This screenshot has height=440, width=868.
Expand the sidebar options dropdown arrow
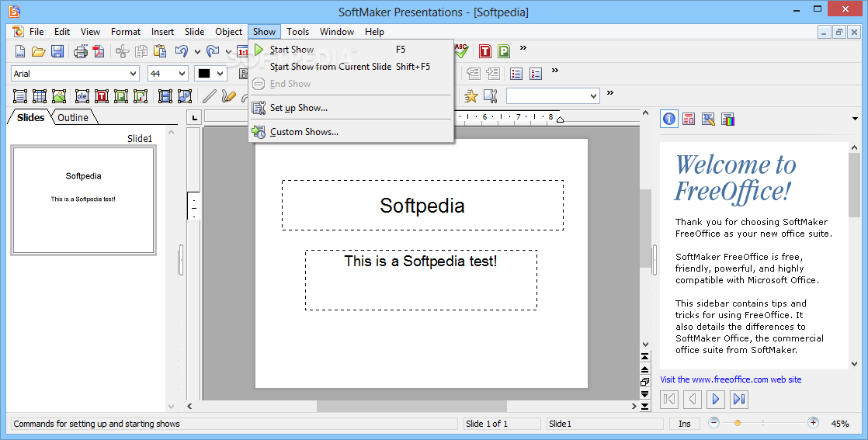click(855, 119)
